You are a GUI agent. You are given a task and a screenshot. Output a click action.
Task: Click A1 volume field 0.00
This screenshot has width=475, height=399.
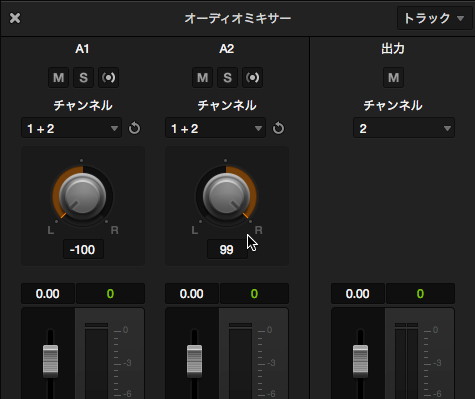(48, 294)
